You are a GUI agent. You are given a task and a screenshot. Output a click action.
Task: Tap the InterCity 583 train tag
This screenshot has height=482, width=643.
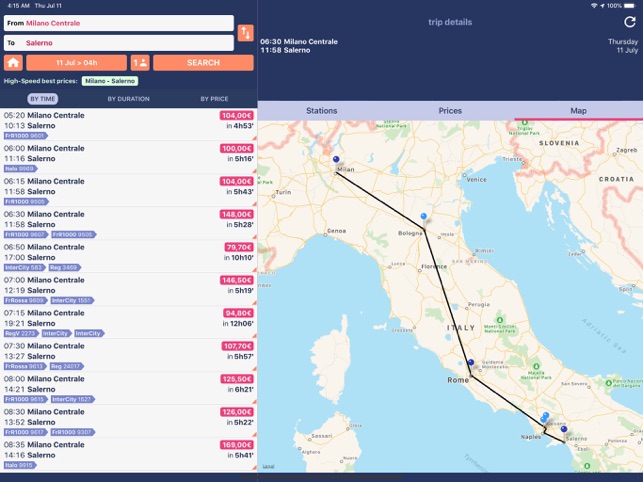click(24, 267)
